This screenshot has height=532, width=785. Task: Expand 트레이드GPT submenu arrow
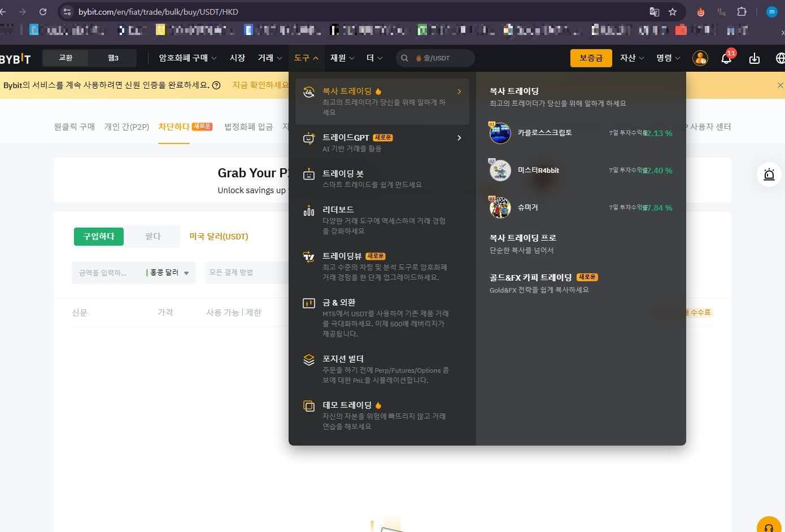tap(459, 138)
